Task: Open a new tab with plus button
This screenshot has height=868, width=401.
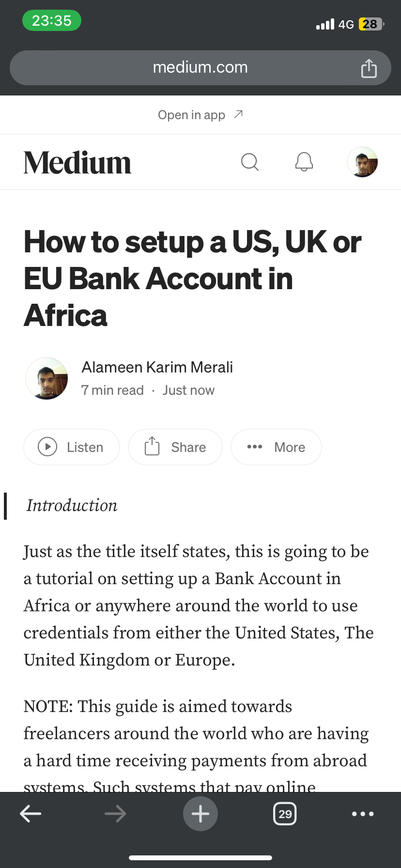Action: point(200,814)
